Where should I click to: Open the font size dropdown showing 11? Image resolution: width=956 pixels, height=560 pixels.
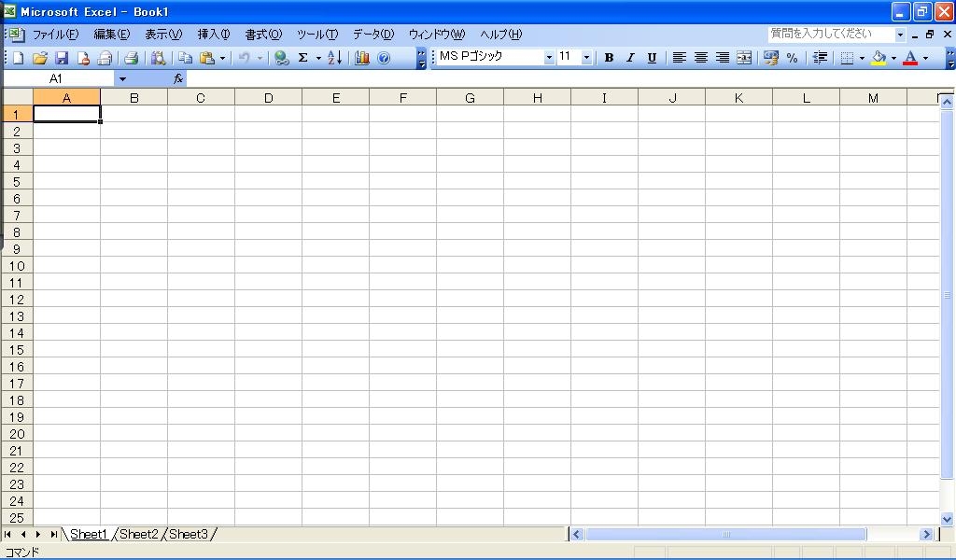click(586, 58)
